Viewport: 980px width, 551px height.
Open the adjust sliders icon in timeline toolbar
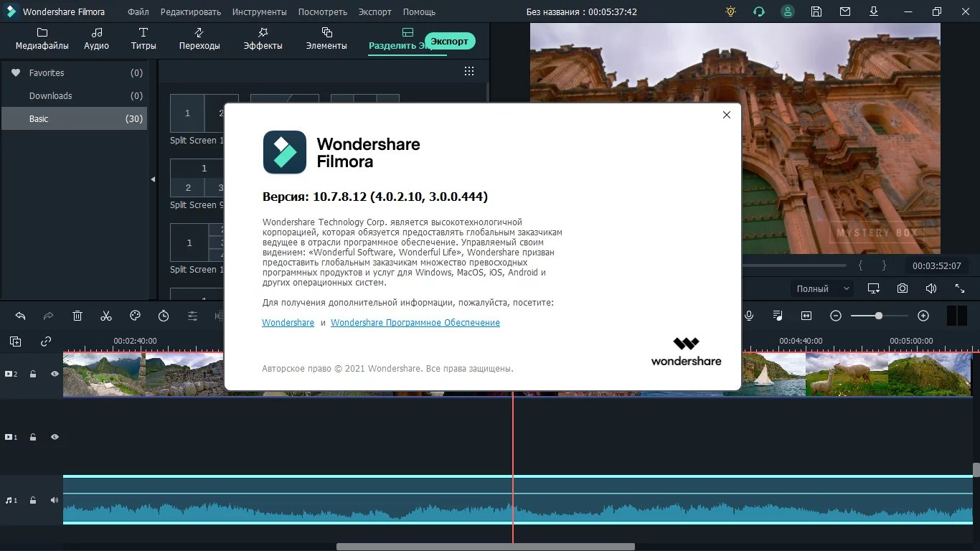(192, 316)
